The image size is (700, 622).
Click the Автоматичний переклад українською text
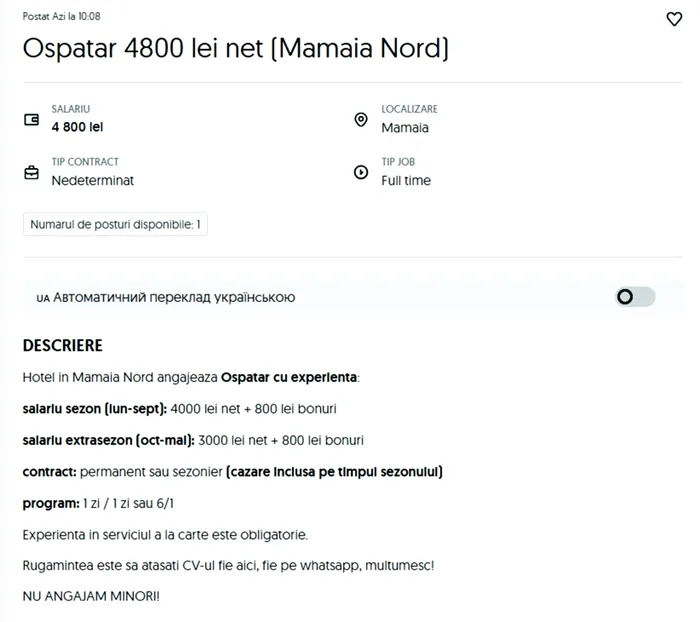click(174, 297)
